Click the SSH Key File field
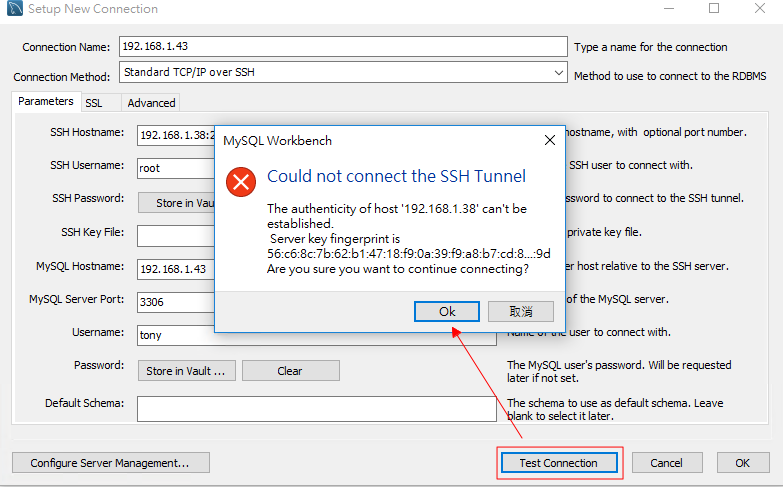The height and width of the screenshot is (487, 783). (176, 236)
